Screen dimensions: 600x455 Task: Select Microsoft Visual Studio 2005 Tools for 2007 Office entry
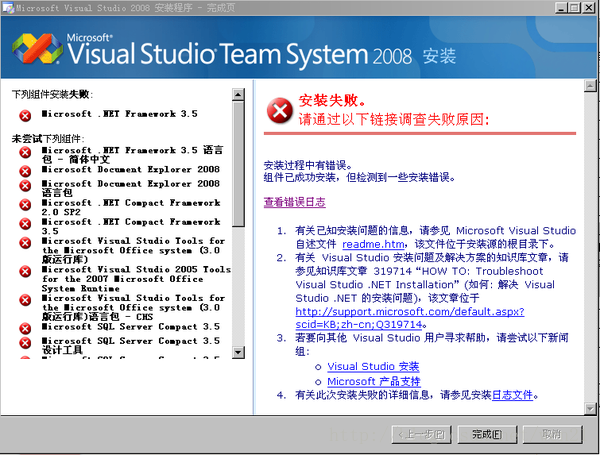(x=136, y=279)
